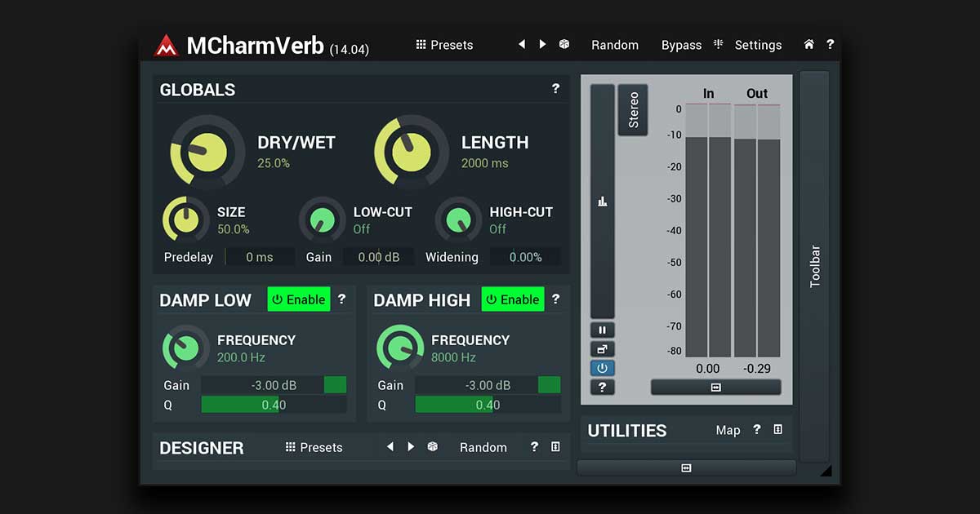Click the Map button in Utilities

click(x=728, y=430)
